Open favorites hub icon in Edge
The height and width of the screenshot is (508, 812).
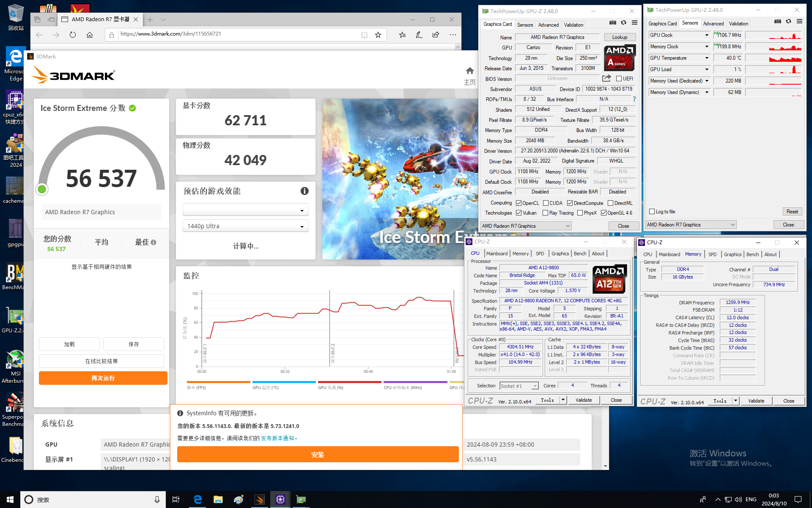click(402, 35)
